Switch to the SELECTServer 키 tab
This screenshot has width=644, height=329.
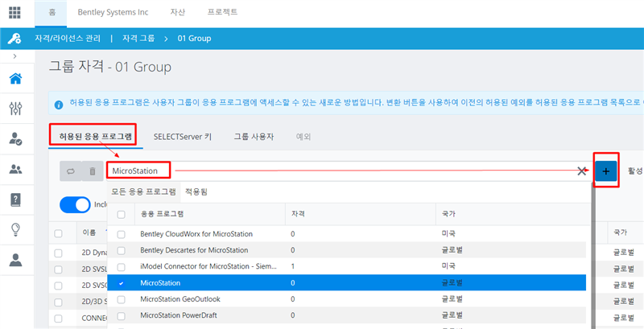pyautogui.click(x=183, y=137)
